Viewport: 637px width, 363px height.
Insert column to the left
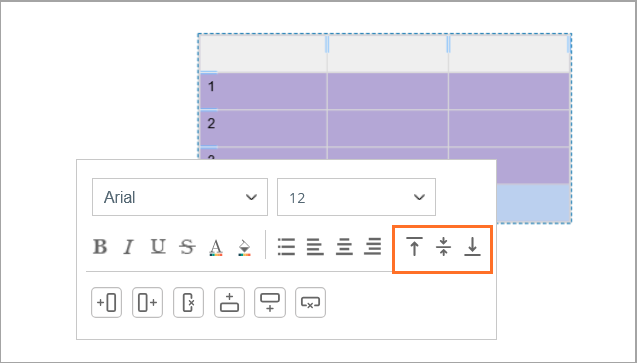106,302
